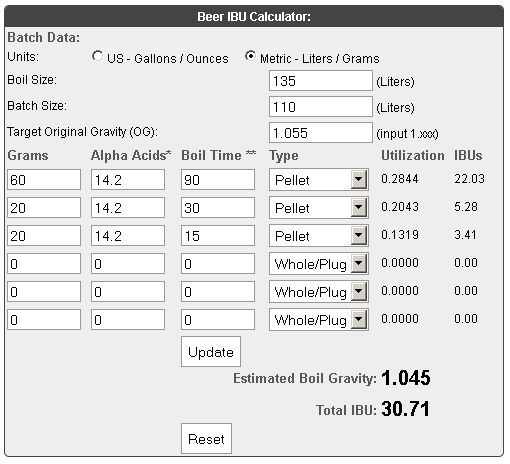510x464 pixels.
Task: Open Type dropdown for 15-minute hop row
Action: pyautogui.click(x=319, y=236)
